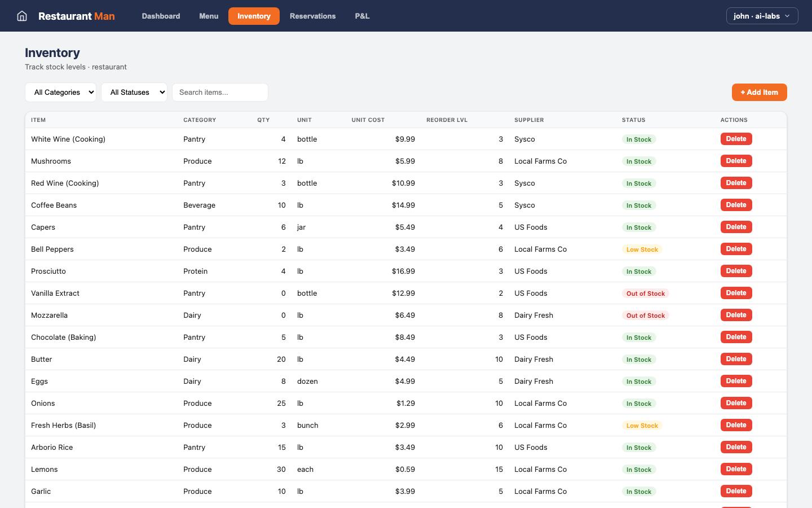
Task: Click the Restaurant Man logo
Action: tap(77, 16)
